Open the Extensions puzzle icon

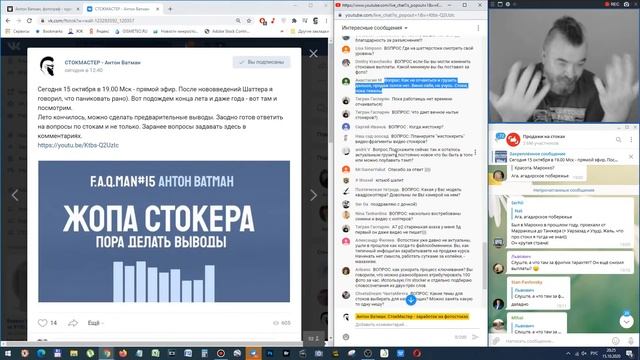click(294, 20)
